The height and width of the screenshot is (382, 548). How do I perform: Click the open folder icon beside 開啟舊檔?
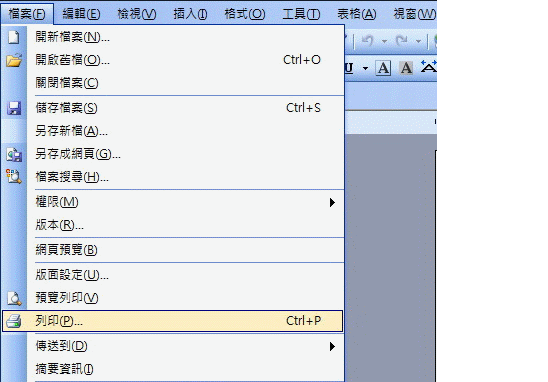click(x=14, y=60)
